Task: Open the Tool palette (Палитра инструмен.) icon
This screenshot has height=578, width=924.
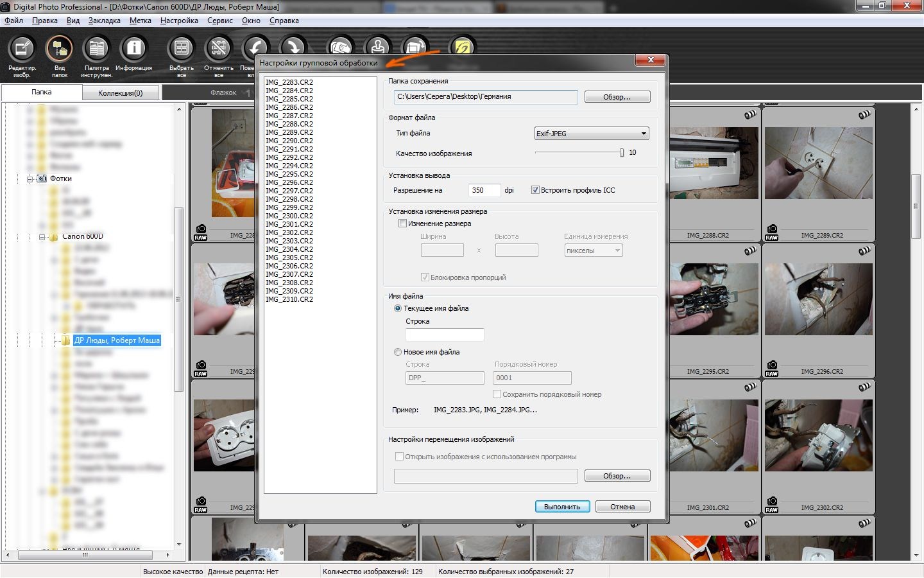Action: [x=97, y=49]
